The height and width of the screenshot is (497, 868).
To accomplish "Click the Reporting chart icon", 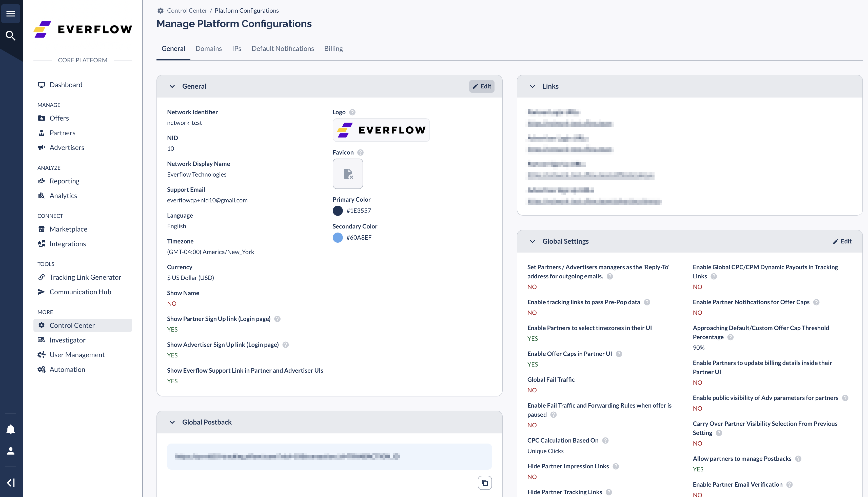I will click(x=41, y=181).
